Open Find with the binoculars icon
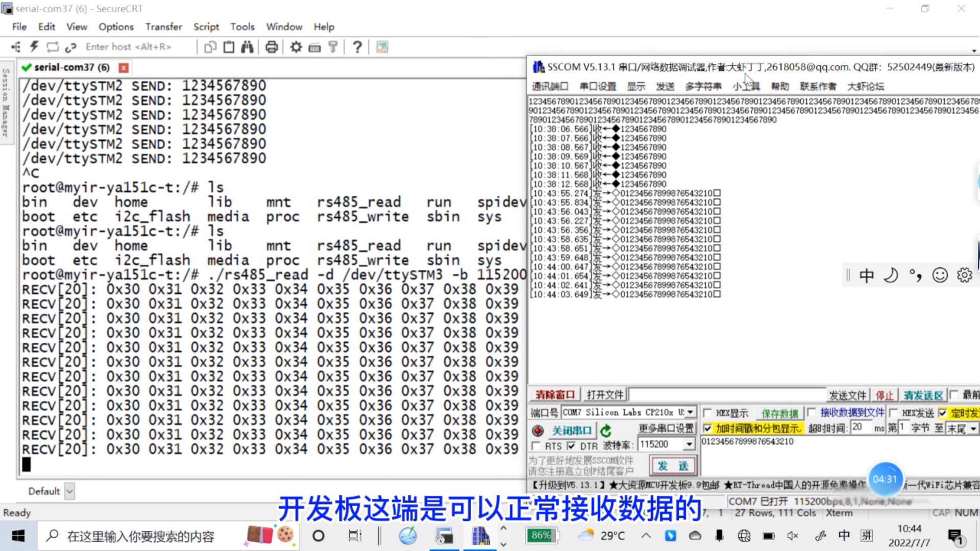This screenshot has width=980, height=551. (x=248, y=47)
